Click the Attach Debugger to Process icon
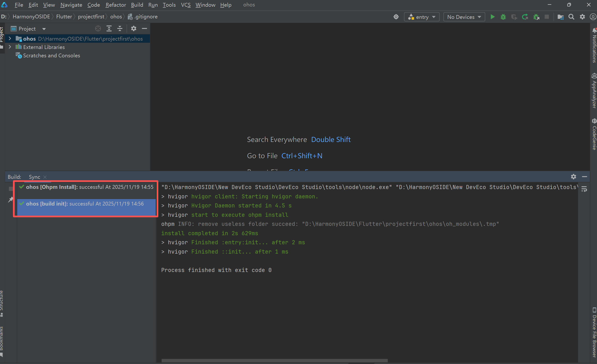 [536, 17]
